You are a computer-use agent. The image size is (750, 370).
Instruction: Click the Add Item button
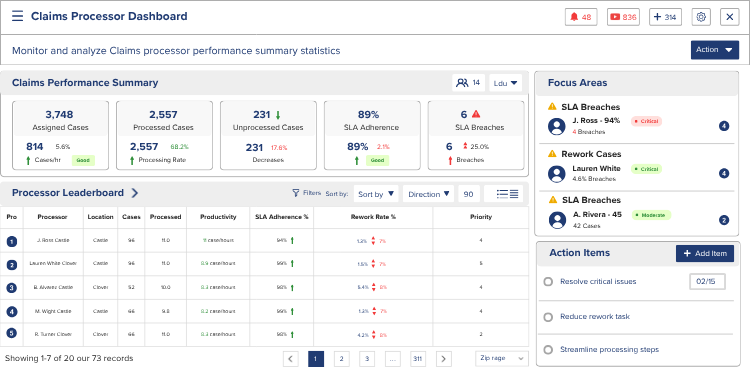pos(705,253)
